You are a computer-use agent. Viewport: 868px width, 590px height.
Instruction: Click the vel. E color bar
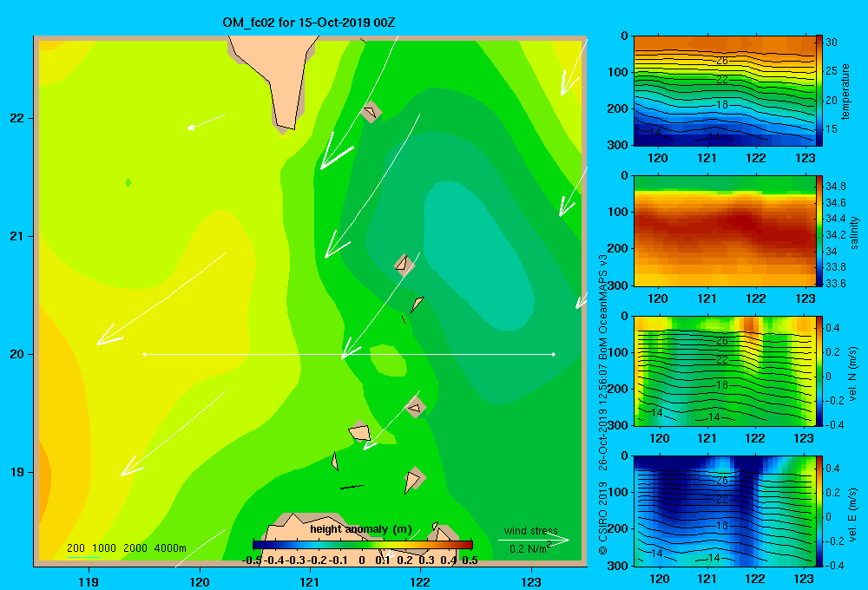(x=819, y=511)
